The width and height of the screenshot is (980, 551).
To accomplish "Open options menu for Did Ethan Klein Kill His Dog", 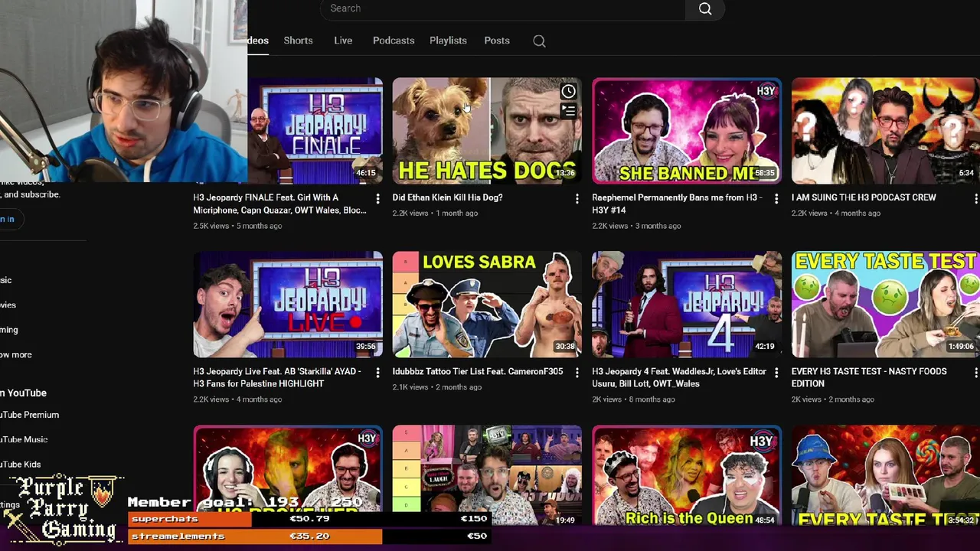I will click(x=577, y=199).
